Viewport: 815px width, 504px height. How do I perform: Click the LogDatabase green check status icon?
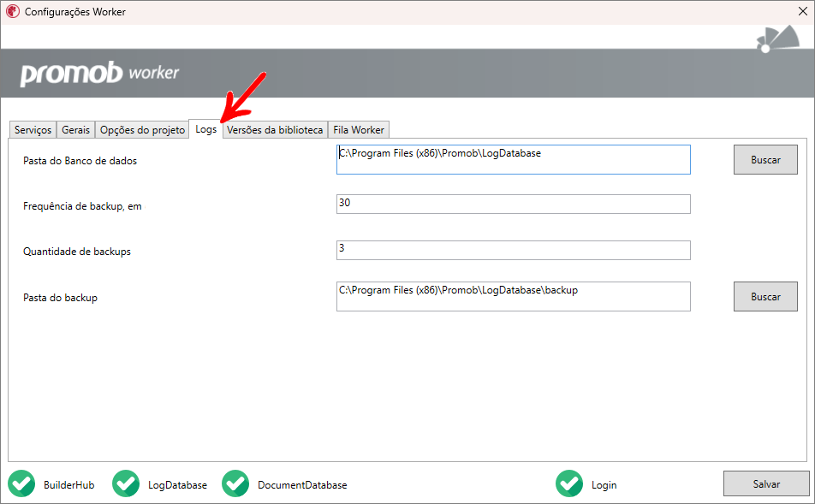126,483
